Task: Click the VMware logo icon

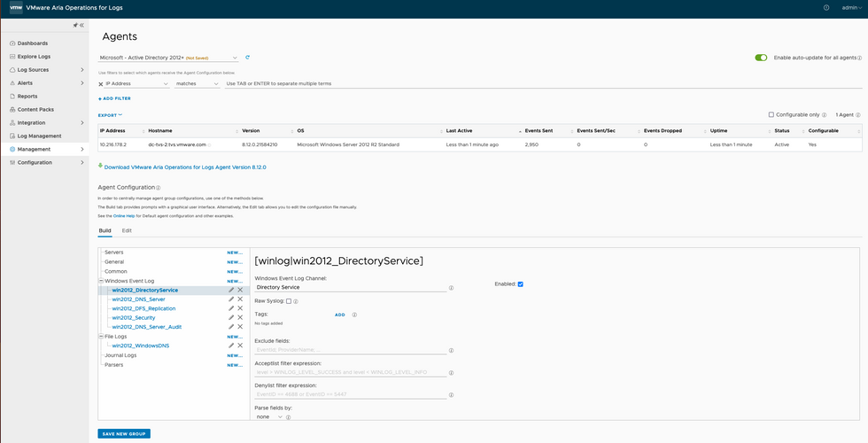Action: [16, 8]
